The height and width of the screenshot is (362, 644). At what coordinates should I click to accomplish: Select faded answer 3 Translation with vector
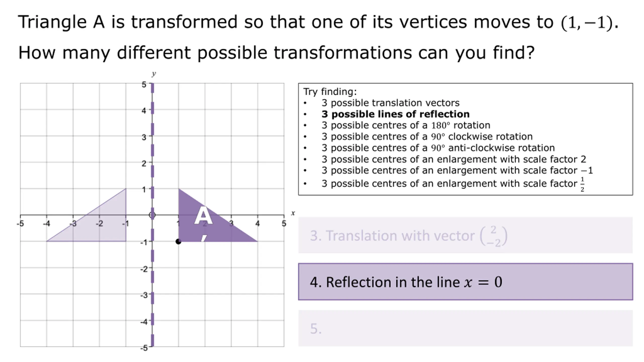465,235
